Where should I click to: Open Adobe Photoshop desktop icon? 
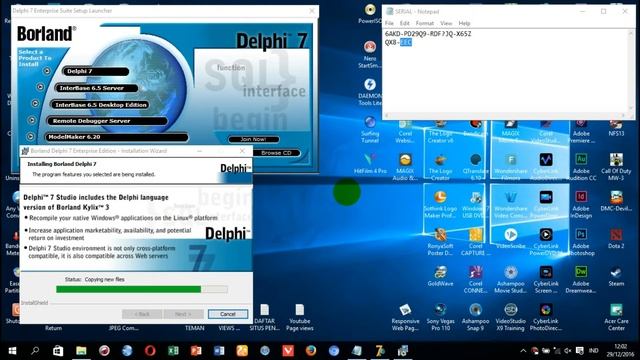tap(581, 242)
